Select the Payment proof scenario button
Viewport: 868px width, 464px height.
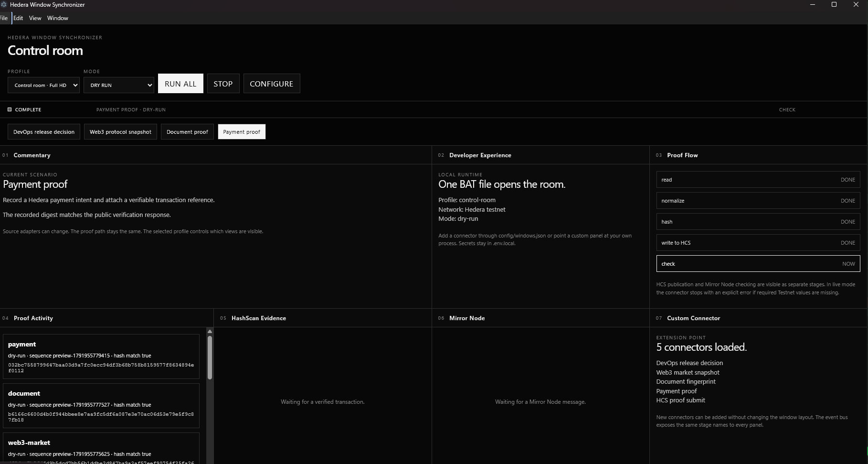pos(242,132)
